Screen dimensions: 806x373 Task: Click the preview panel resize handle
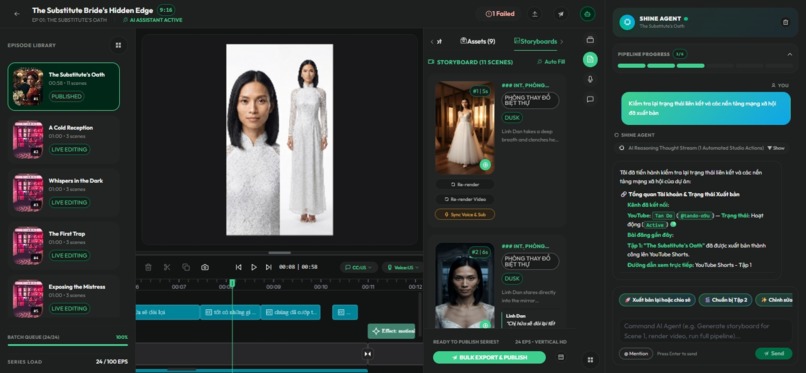pyautogui.click(x=280, y=253)
